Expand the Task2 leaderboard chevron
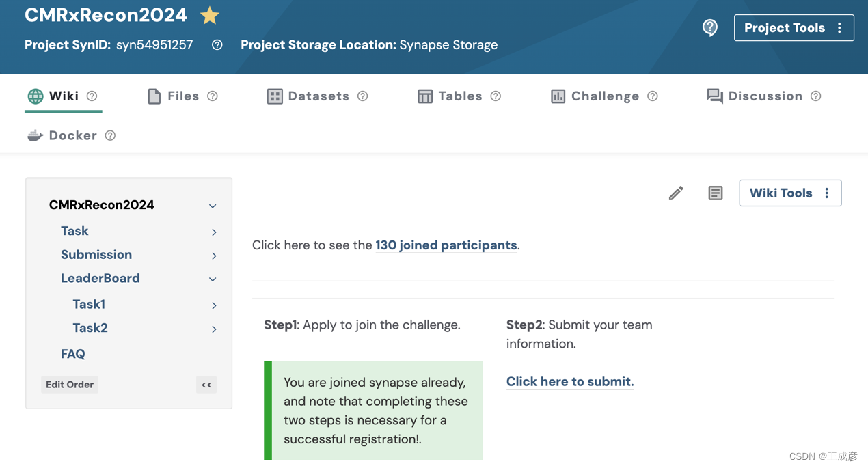868x468 pixels. coord(214,329)
